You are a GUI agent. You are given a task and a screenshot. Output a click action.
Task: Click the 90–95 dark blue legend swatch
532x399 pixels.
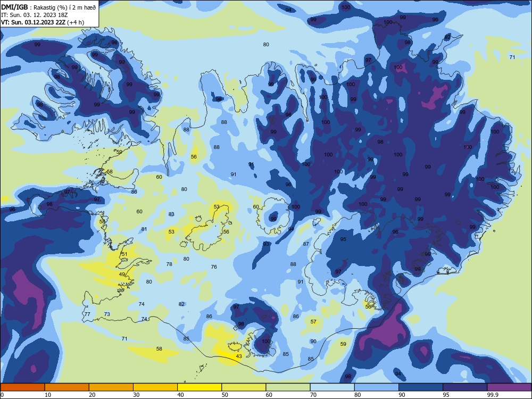421,387
